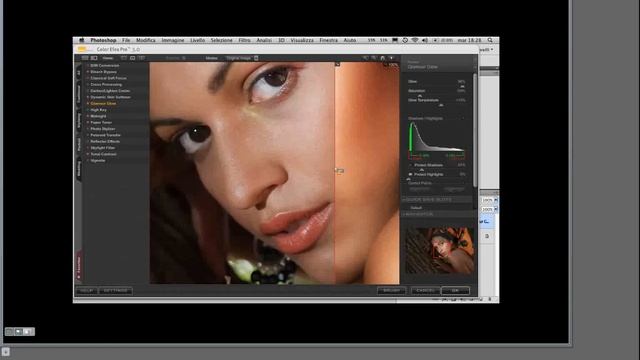Image resolution: width=640 pixels, height=360 pixels.
Task: Toggle favorite star for Midnight
Action: 87,116
